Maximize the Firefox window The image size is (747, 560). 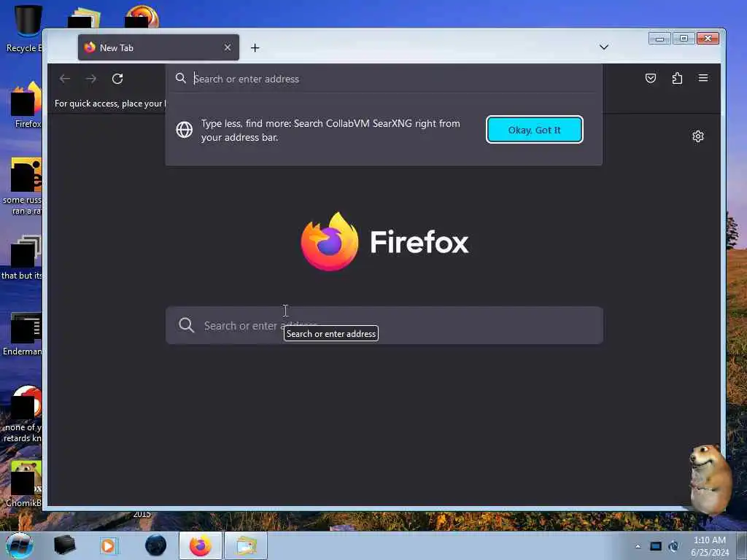(684, 39)
